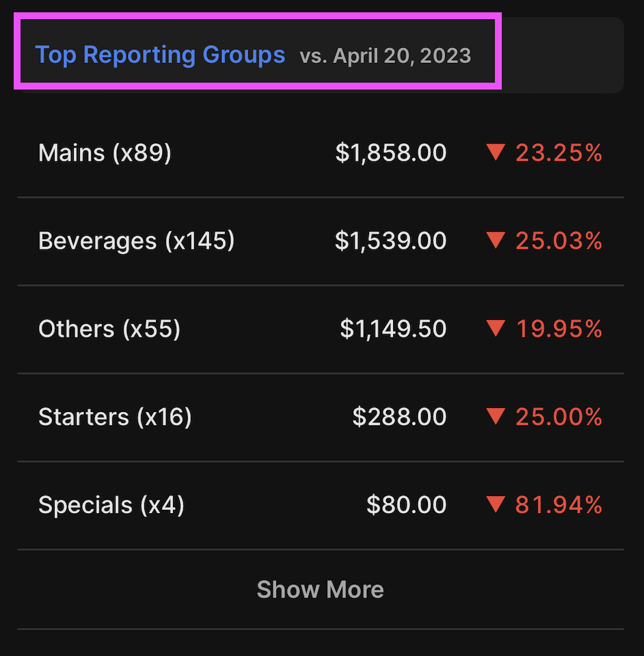
Task: Select the Mains (x89) row
Action: coord(105,153)
